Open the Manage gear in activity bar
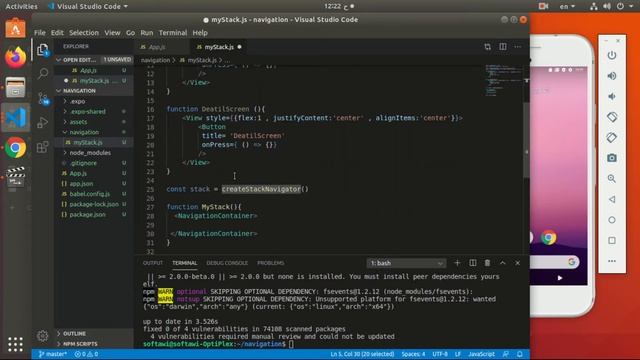 pos(42,336)
